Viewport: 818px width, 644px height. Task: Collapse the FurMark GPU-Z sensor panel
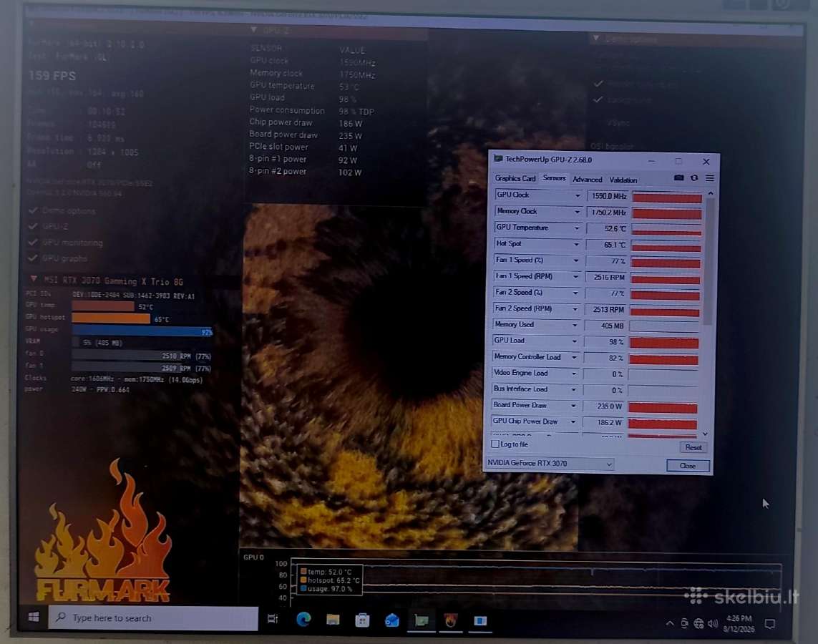click(253, 30)
